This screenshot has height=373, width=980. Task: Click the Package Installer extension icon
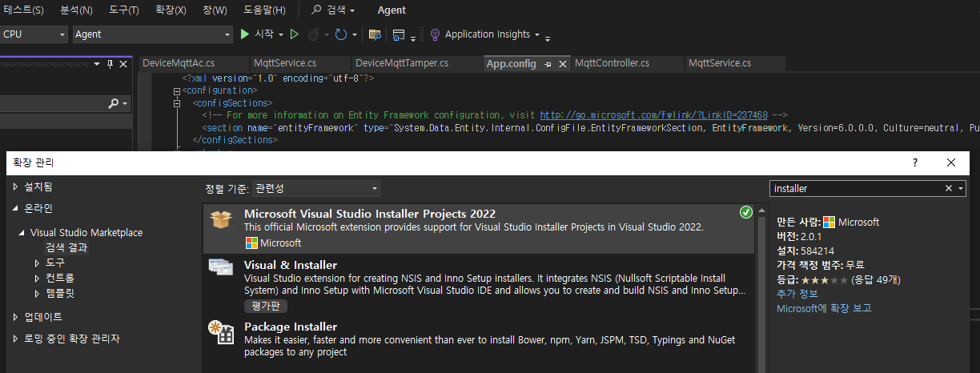click(221, 331)
